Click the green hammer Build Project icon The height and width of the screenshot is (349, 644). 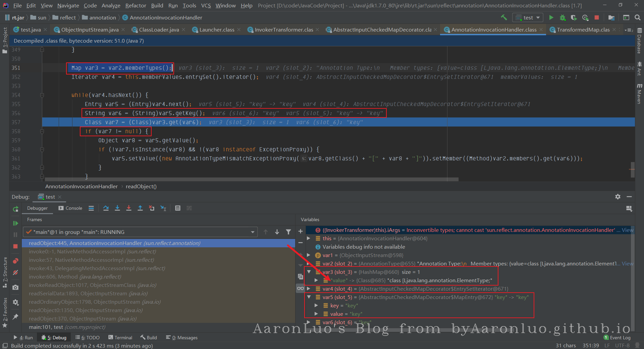tap(504, 17)
